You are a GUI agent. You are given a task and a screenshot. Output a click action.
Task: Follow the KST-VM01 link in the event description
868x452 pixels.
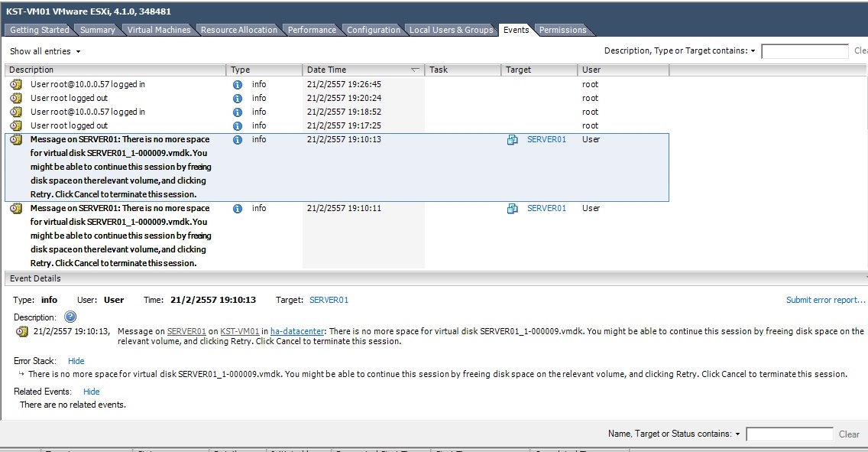tap(240, 331)
